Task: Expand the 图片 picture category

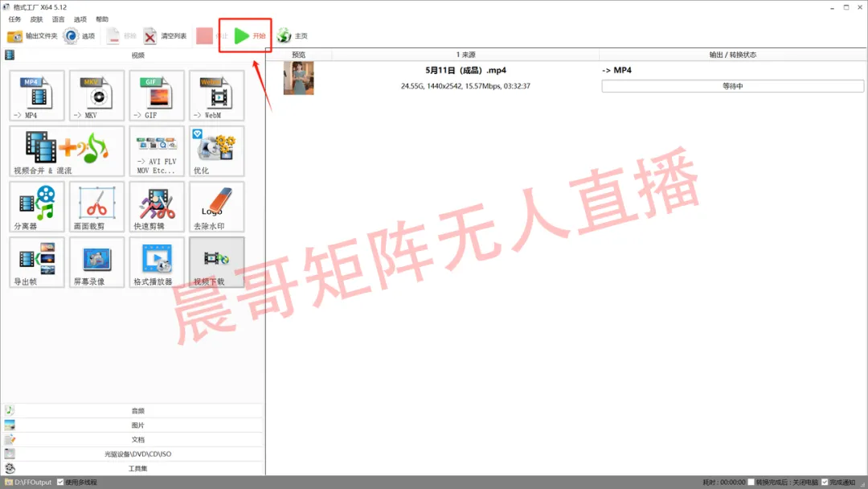Action: point(133,425)
